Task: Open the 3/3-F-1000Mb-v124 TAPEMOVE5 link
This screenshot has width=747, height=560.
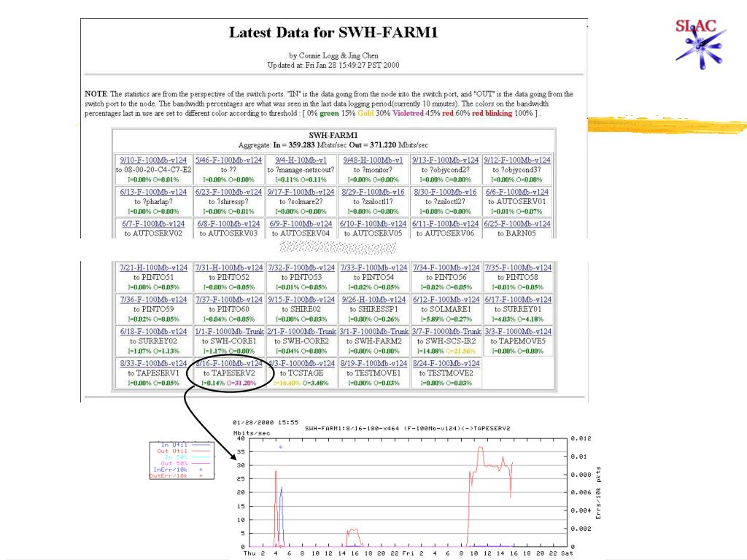Action: (518, 332)
